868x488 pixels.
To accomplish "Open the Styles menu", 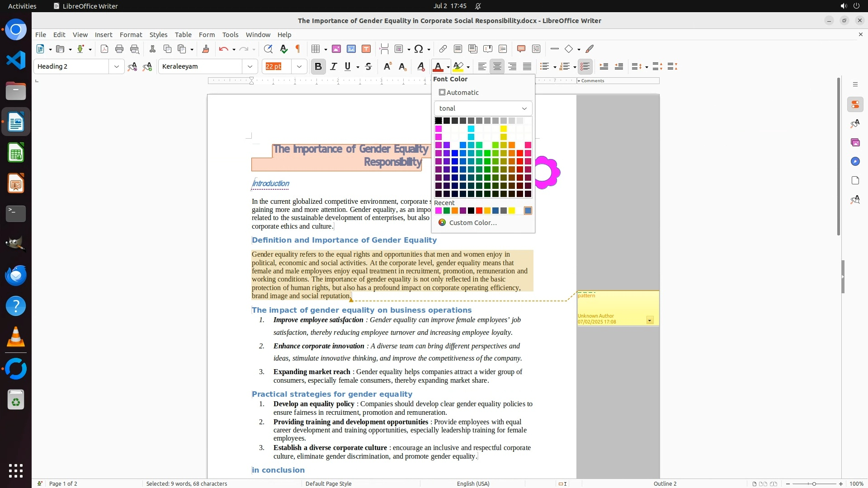I will tap(158, 34).
